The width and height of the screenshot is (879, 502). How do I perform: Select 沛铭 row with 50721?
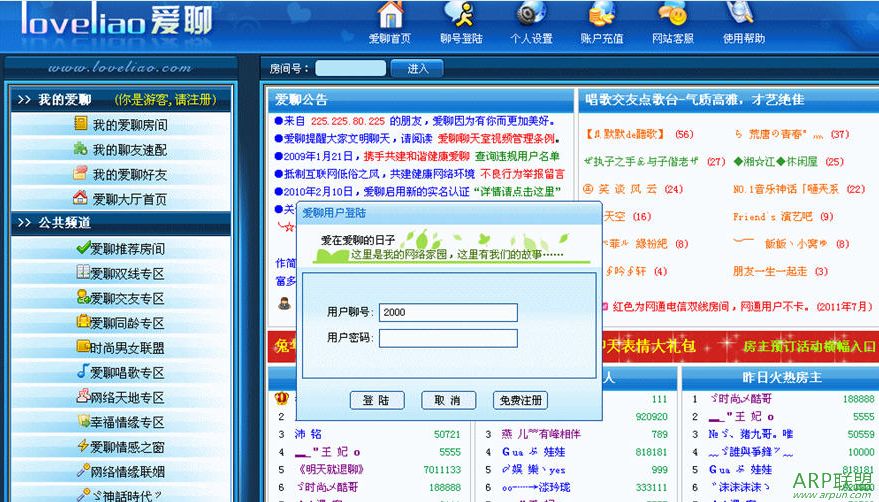pos(370,434)
